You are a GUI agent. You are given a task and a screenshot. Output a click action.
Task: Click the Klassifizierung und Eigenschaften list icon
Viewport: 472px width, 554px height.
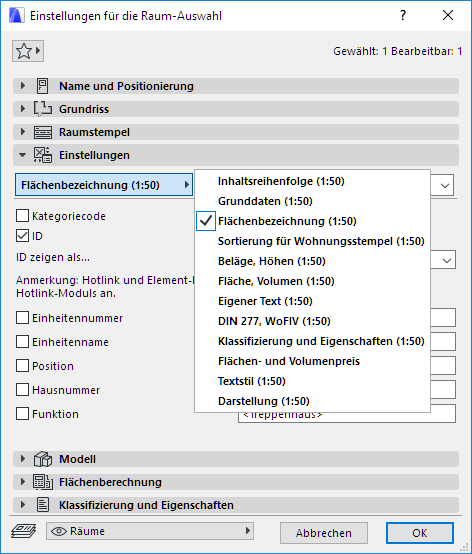click(43, 505)
